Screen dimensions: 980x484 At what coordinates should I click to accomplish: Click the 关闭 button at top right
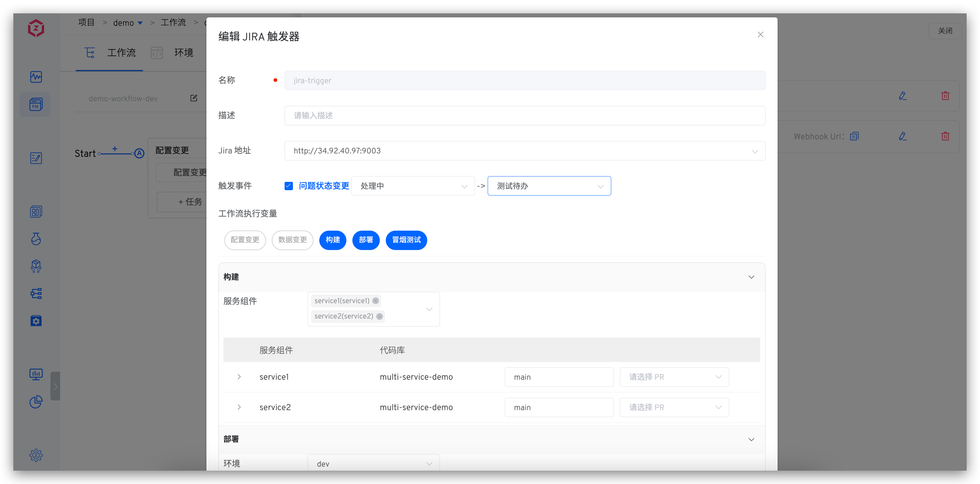point(946,31)
